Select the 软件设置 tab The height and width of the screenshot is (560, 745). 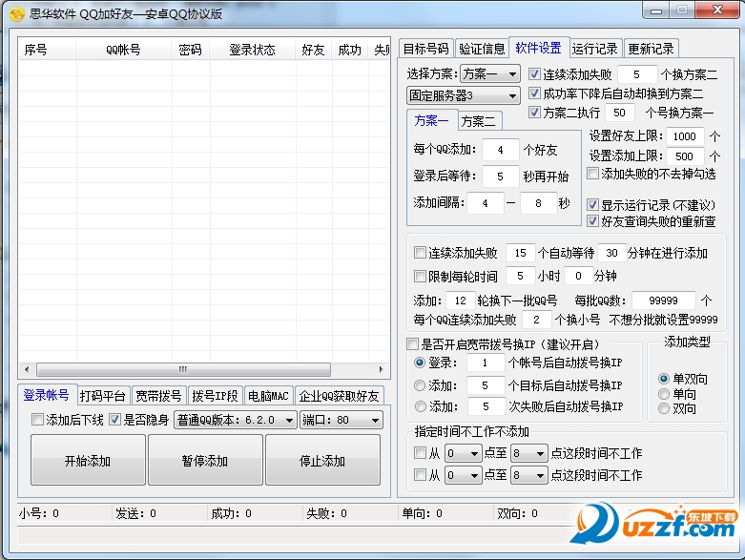pos(538,48)
